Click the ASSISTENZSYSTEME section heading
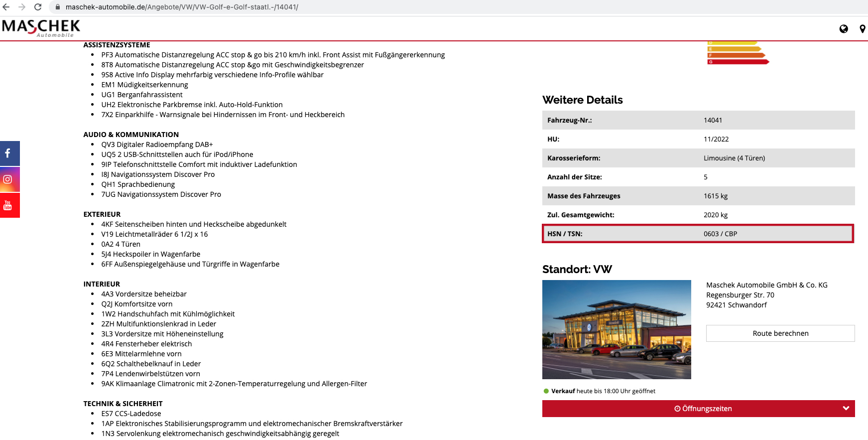 [117, 45]
